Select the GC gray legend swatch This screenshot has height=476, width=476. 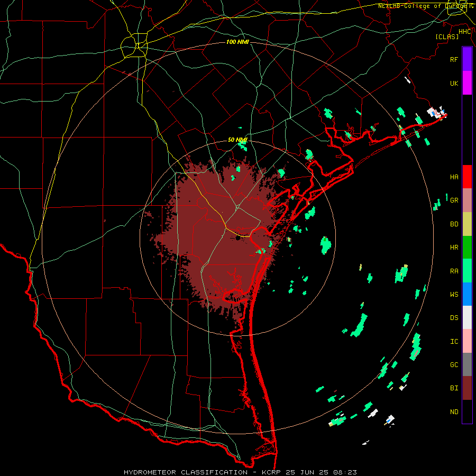click(467, 364)
